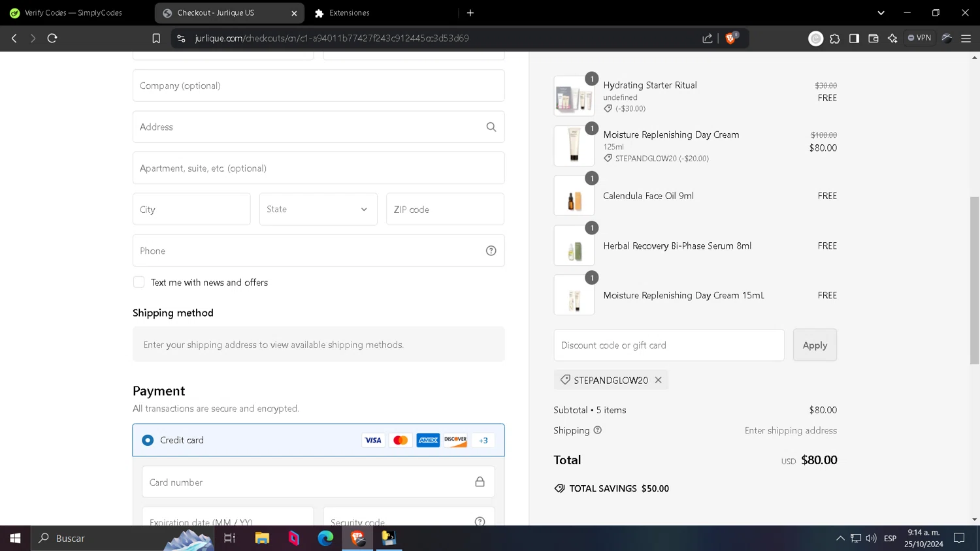Show phone number help tooltip
This screenshot has width=980, height=551.
(491, 251)
